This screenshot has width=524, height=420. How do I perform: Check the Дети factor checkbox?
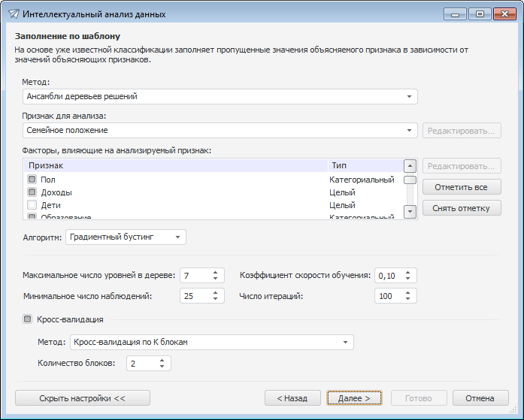tap(32, 205)
